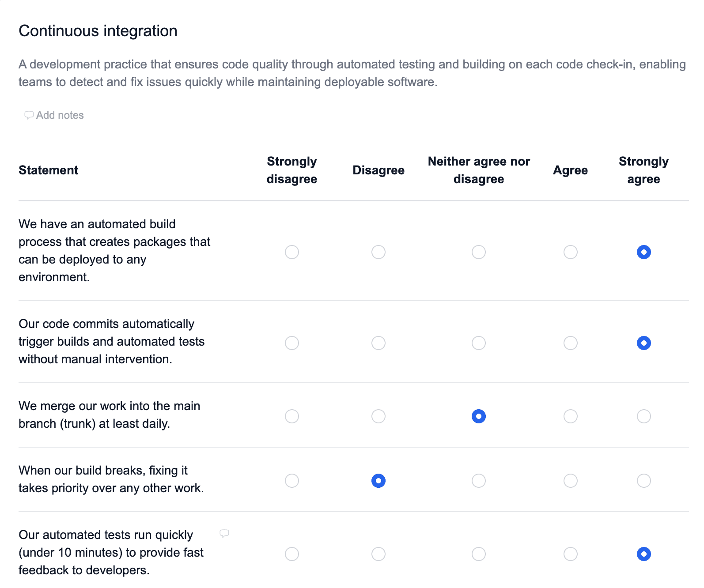Viewport: 704px width, 588px height.
Task: Click the selected Strongly agree for automated build
Action: tap(644, 252)
